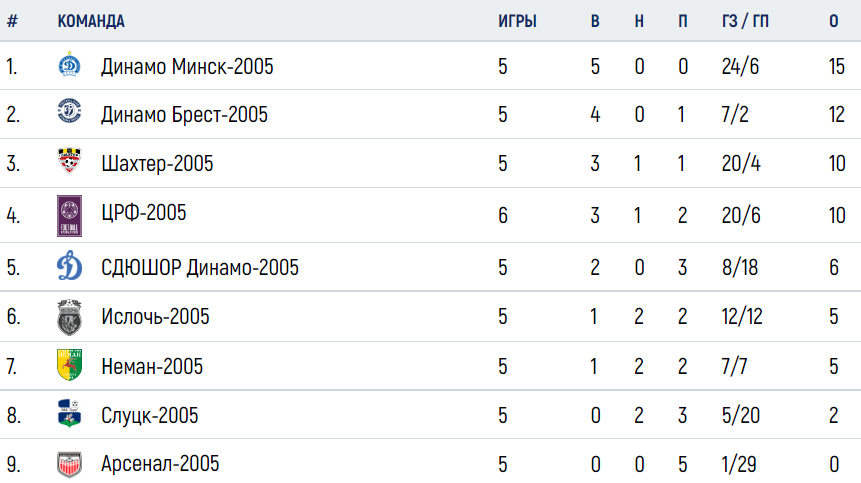Open the Шахтер-2005 team emblem
Viewport: 861px width, 483px height.
(69, 160)
